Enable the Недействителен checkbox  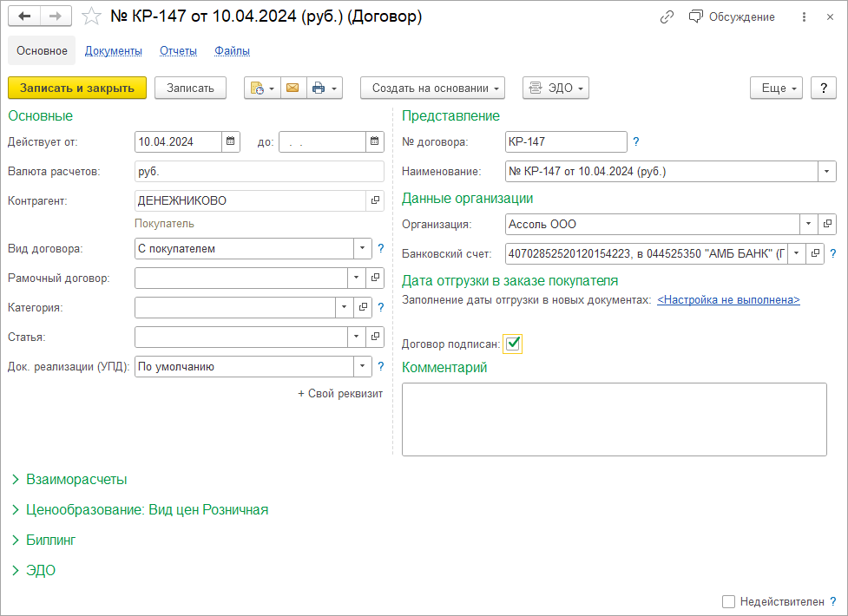(x=728, y=601)
